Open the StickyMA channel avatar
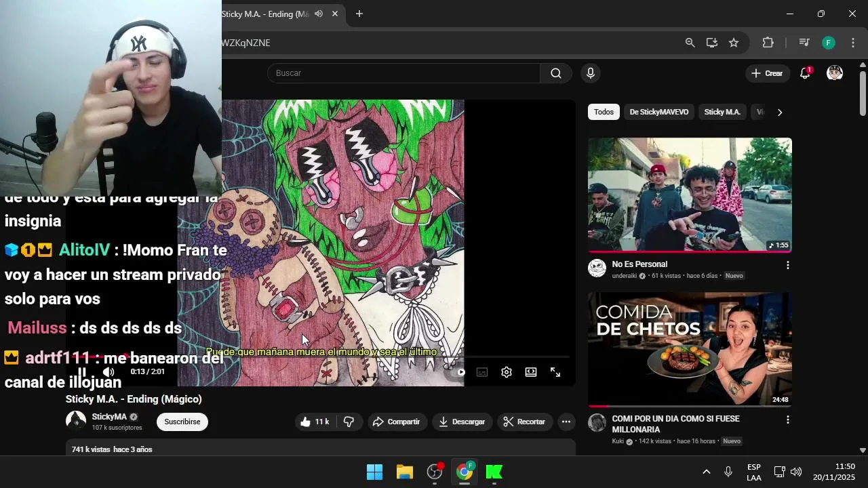The width and height of the screenshot is (868, 488). [76, 422]
